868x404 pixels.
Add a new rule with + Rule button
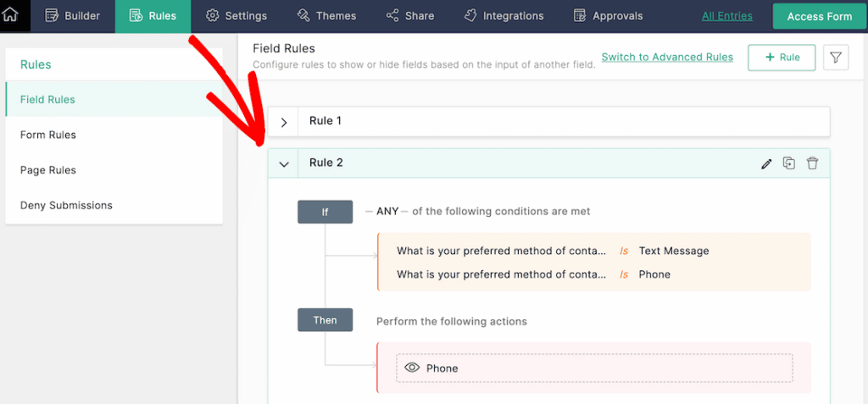tap(782, 58)
